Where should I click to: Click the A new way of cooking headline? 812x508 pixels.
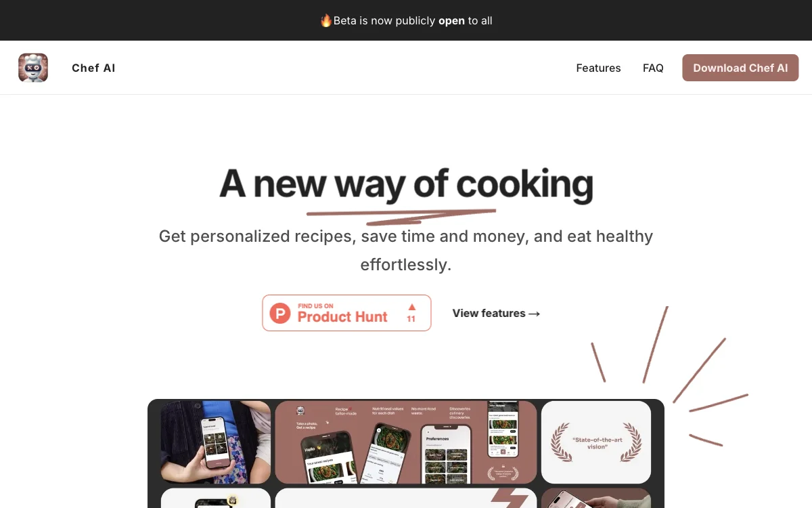coord(406,184)
